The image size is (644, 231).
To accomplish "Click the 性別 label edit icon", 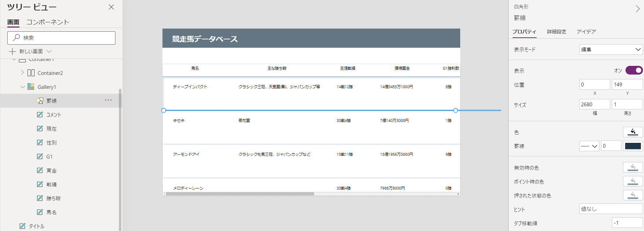I will 40,142.
